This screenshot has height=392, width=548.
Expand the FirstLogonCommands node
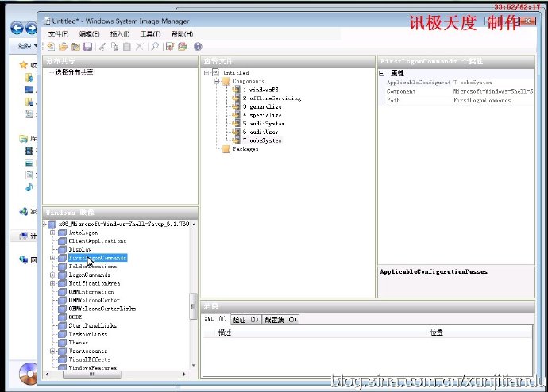pos(52,258)
